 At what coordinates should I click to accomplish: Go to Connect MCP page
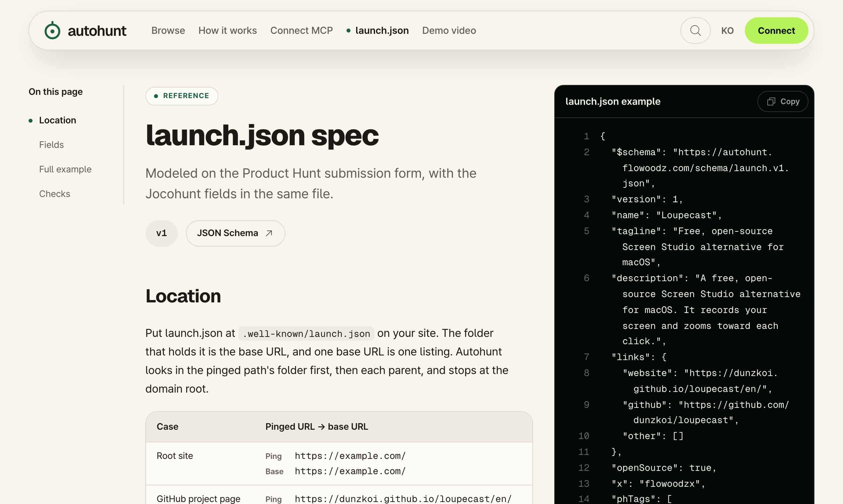[301, 31]
